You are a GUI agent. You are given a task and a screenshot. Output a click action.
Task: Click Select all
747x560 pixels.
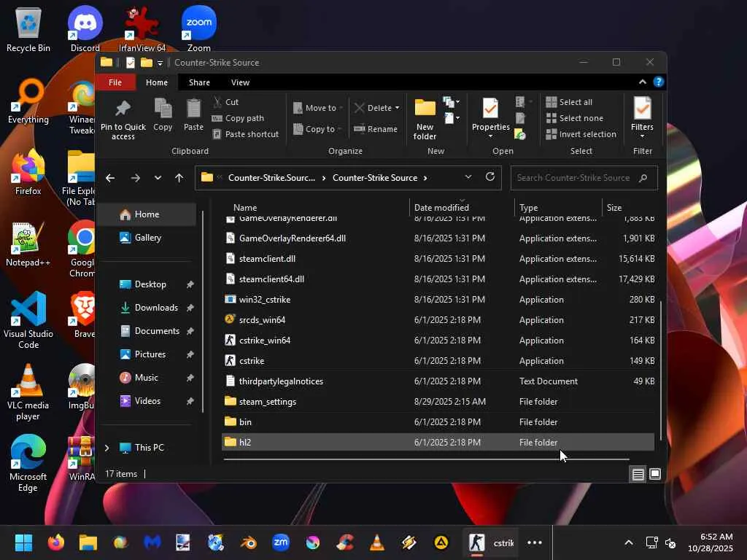pyautogui.click(x=569, y=102)
